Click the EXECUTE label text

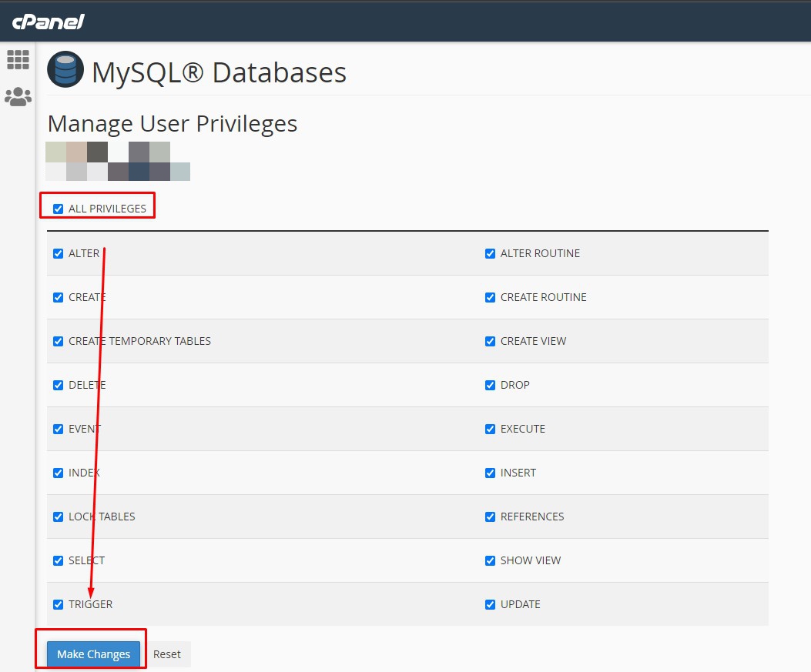(x=523, y=429)
